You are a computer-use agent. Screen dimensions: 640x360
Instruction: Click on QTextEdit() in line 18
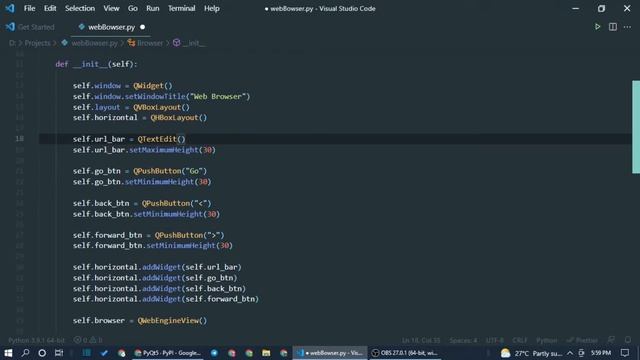161,139
